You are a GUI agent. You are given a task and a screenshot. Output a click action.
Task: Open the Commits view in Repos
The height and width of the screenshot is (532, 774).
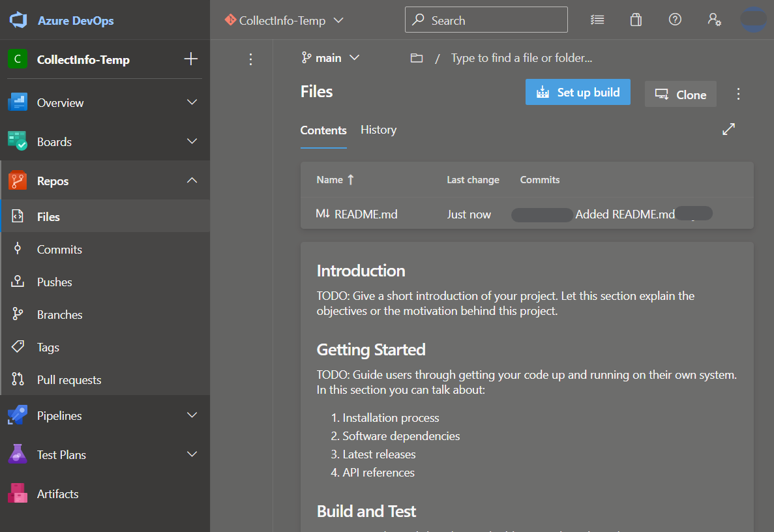59,249
